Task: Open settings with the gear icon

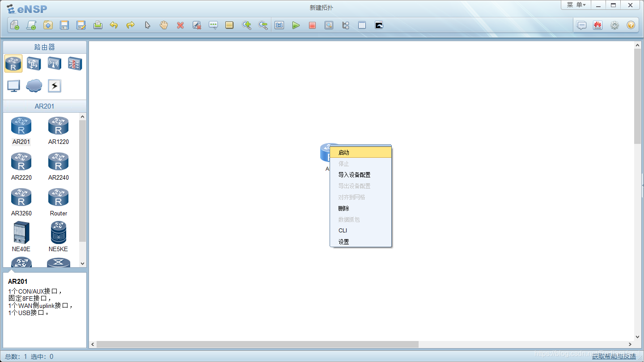Action: tap(614, 25)
